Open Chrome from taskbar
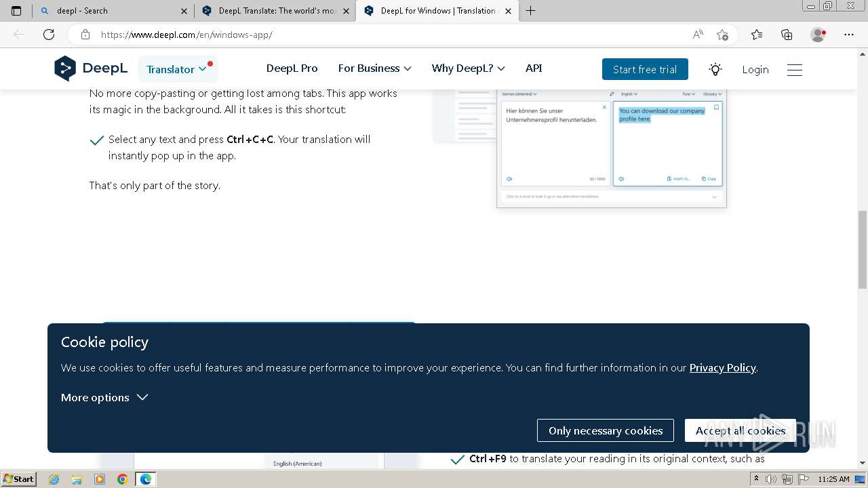 [x=123, y=479]
